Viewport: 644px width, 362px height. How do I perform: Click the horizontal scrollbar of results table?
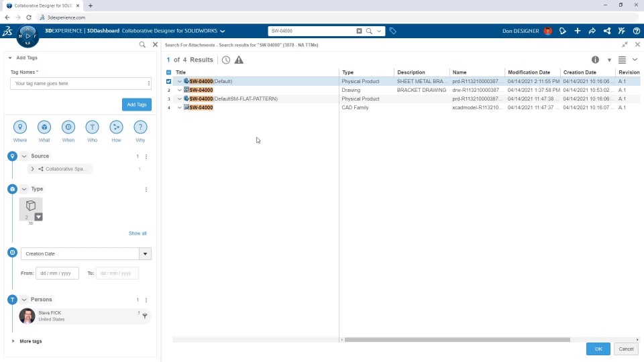click(457, 340)
